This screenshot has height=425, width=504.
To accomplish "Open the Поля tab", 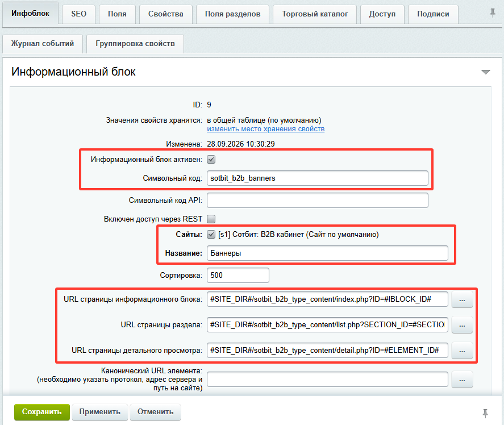I will tap(117, 14).
